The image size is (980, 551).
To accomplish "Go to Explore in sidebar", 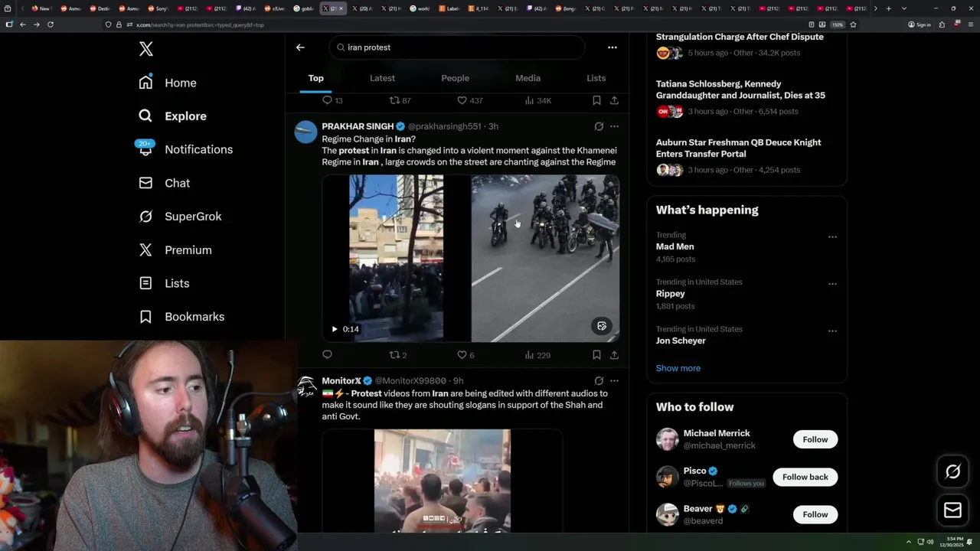I will tap(172, 116).
